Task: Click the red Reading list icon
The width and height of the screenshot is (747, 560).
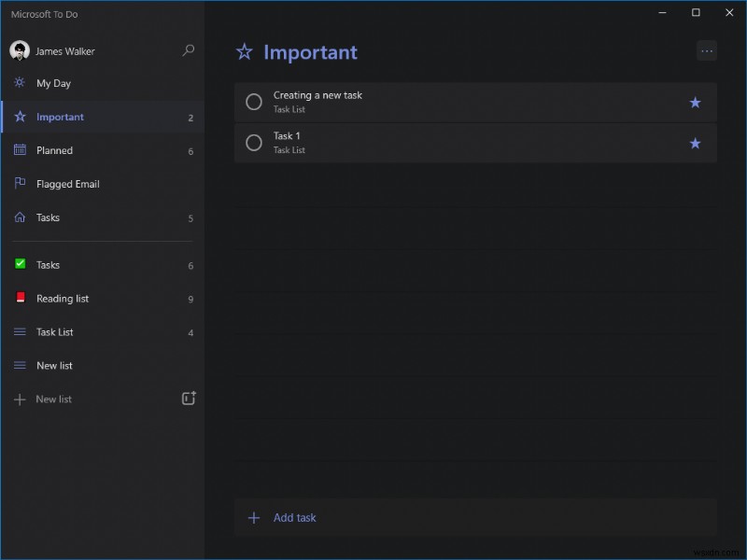Action: 20,299
